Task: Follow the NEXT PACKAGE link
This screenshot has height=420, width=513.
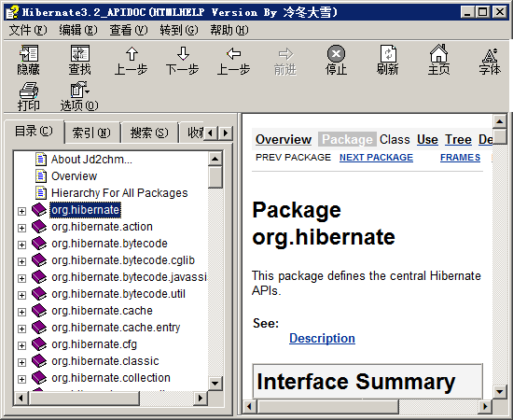Action: (x=376, y=158)
